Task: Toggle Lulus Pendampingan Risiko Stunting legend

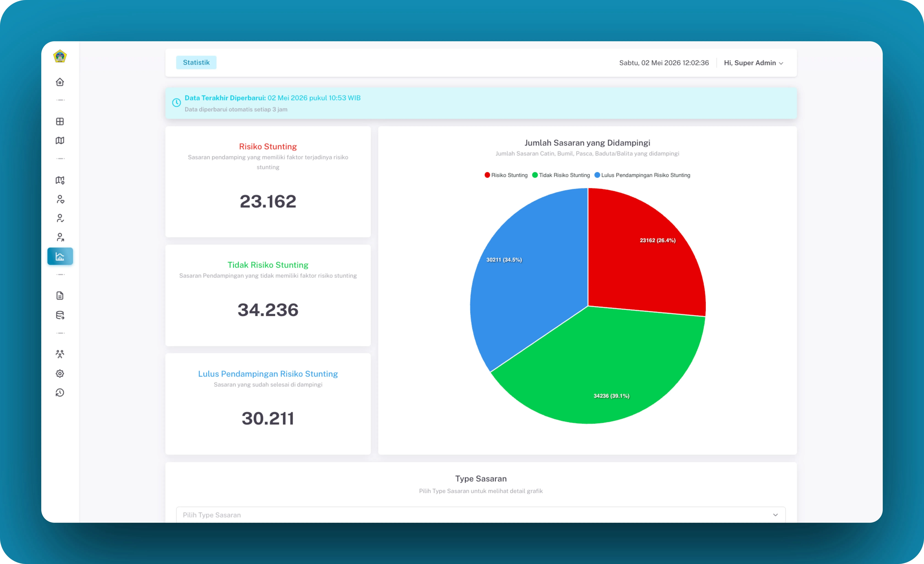Action: click(x=642, y=175)
